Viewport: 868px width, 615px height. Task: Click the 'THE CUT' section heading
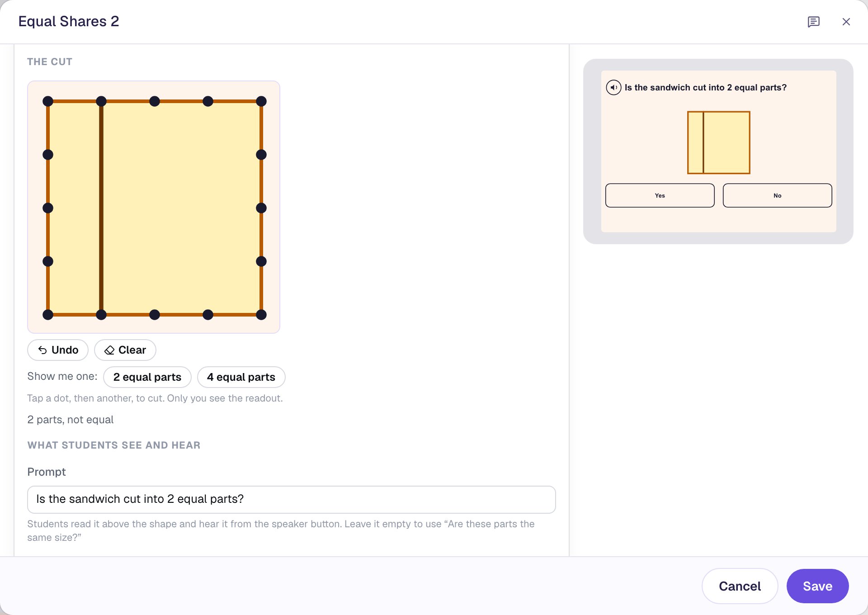[50, 61]
